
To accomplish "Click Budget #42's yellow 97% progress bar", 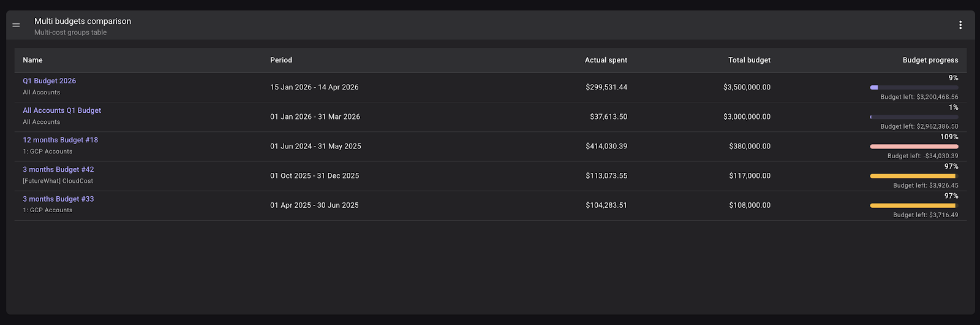I will [x=914, y=176].
